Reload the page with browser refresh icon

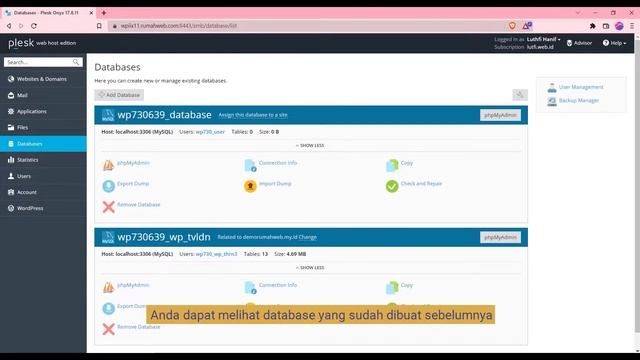34,26
